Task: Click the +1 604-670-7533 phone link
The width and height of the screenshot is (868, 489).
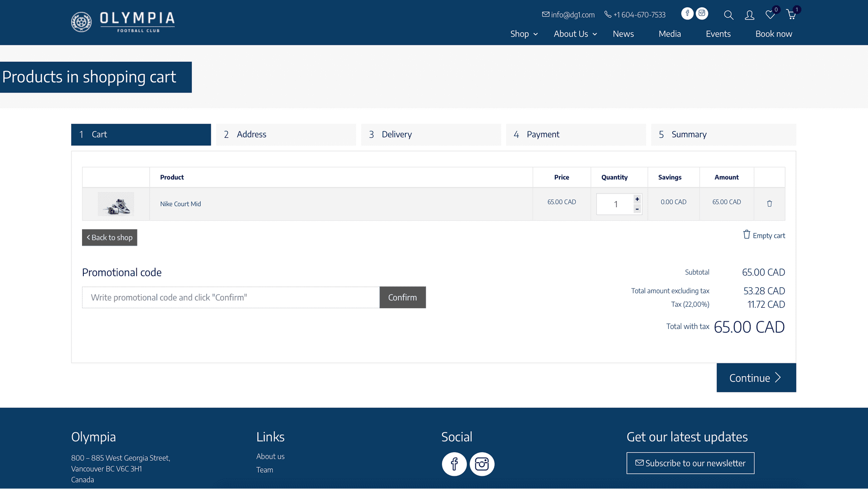Action: 635,15
